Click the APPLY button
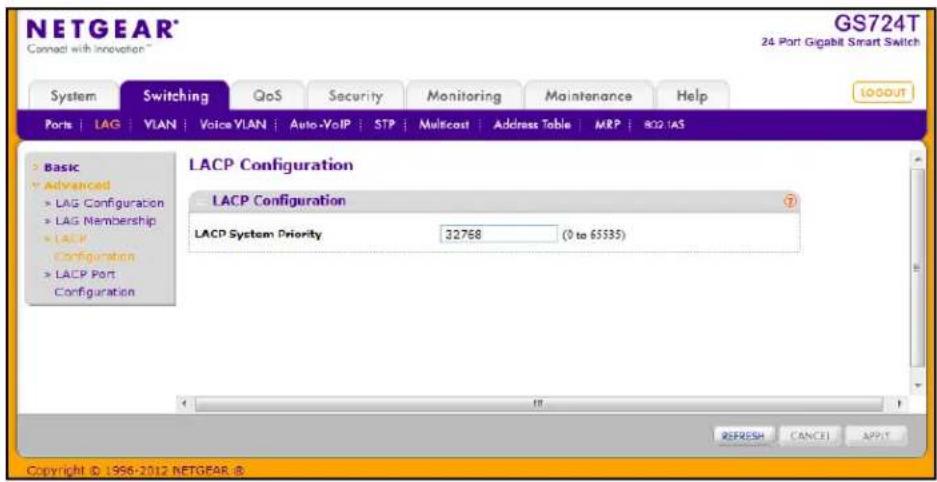 point(877,435)
